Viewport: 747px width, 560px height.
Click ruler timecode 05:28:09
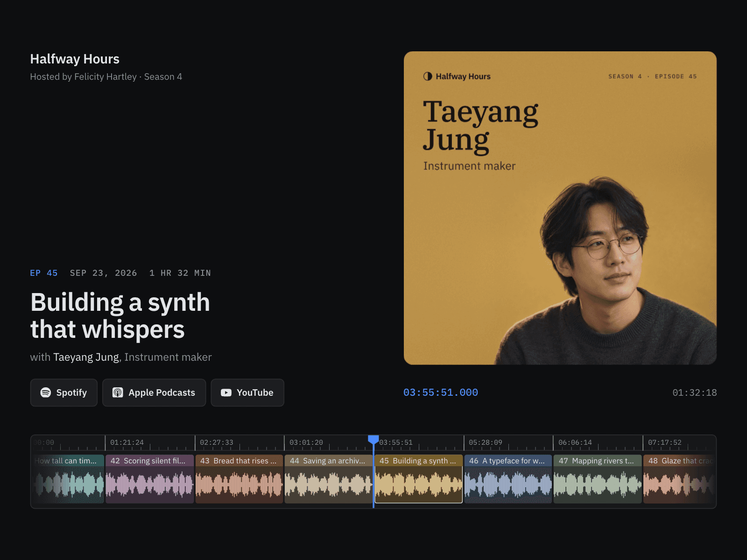click(486, 442)
